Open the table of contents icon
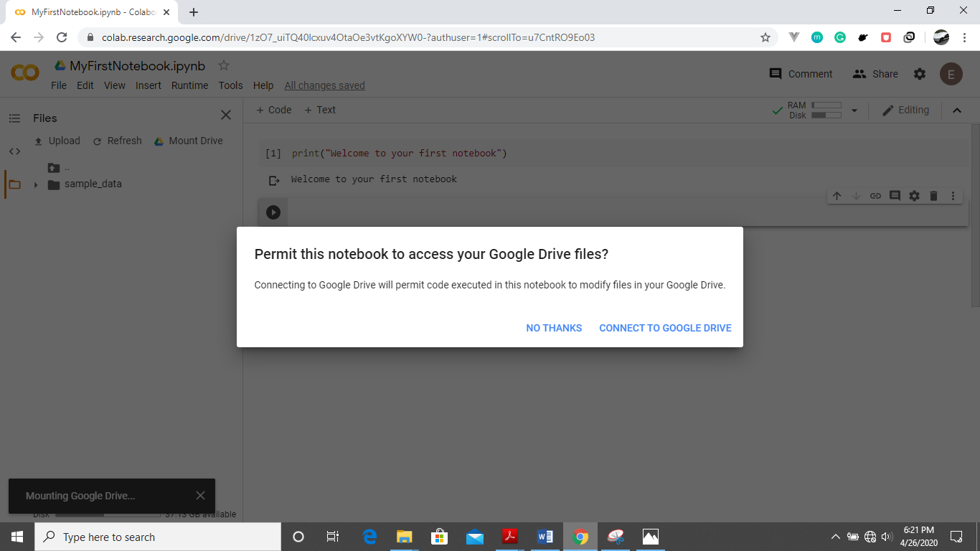This screenshot has width=980, height=551. pos(14,118)
